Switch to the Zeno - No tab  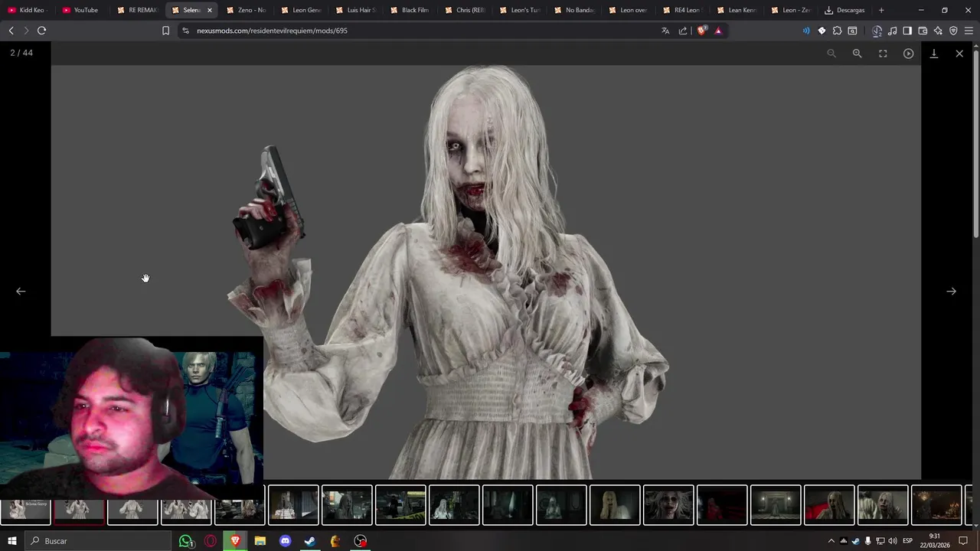pyautogui.click(x=246, y=10)
